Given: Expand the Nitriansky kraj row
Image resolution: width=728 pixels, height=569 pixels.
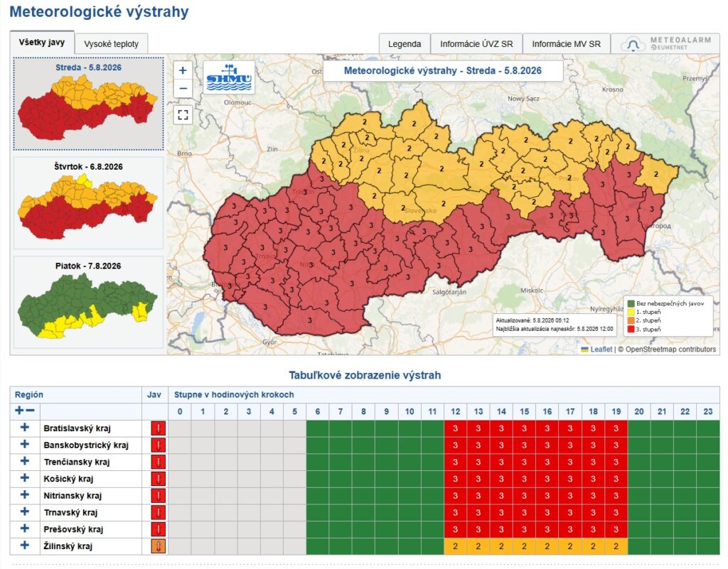Looking at the screenshot, I should pyautogui.click(x=25, y=495).
